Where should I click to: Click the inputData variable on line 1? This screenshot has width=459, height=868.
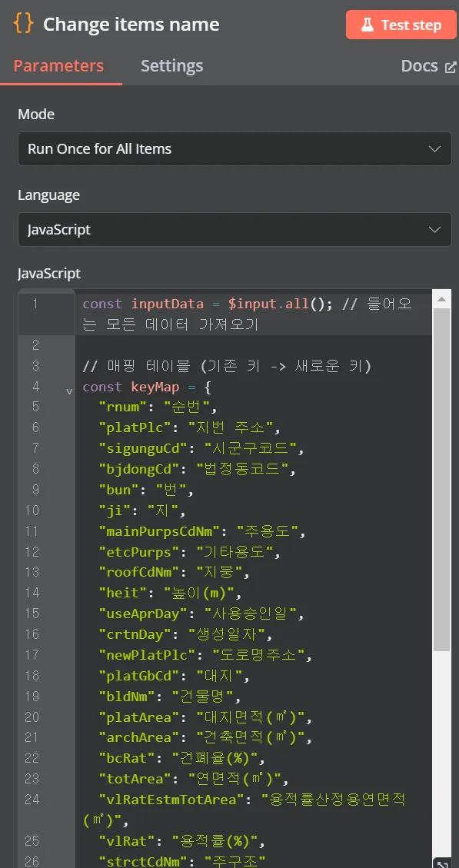[x=167, y=304]
